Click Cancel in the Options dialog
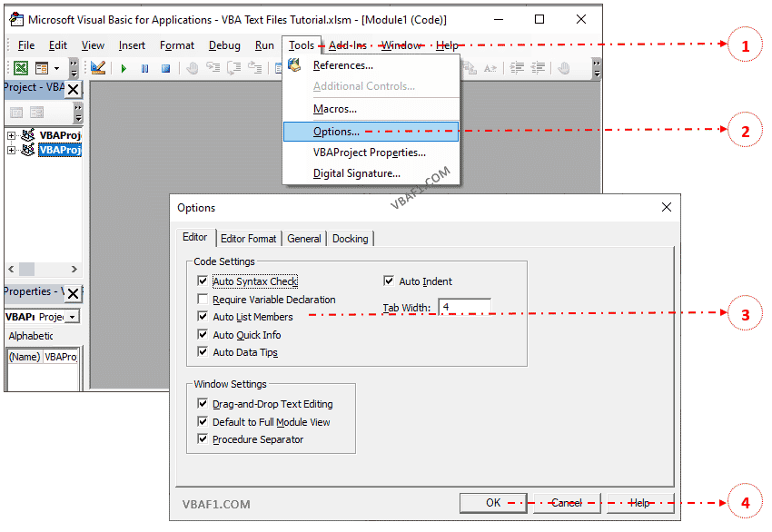Image resolution: width=772 pixels, height=532 pixels. [x=567, y=503]
